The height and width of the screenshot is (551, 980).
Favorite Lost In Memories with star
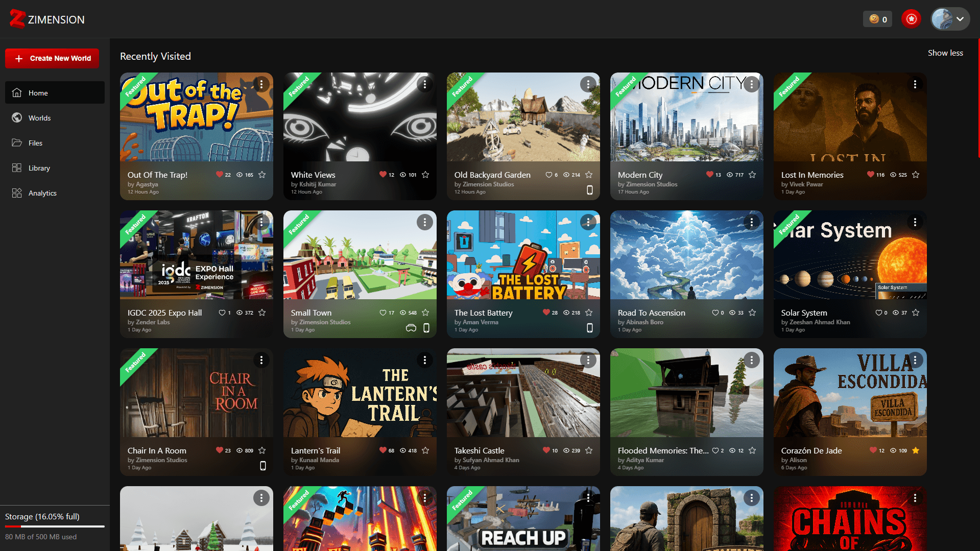click(x=916, y=175)
